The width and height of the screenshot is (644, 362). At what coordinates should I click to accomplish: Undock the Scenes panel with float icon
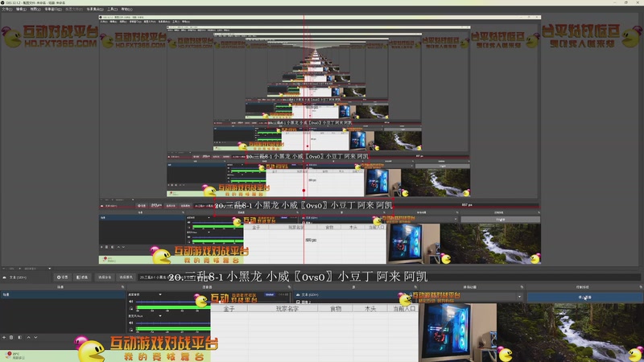coord(122,287)
